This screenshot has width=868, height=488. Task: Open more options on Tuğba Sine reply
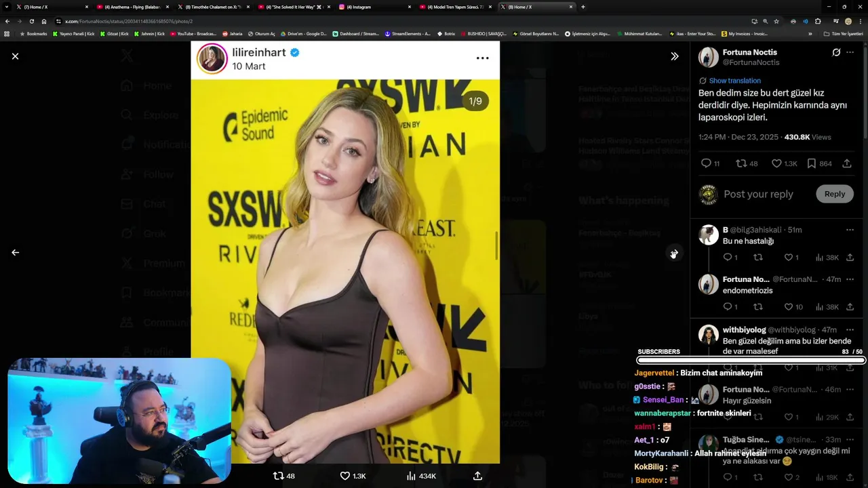point(850,439)
